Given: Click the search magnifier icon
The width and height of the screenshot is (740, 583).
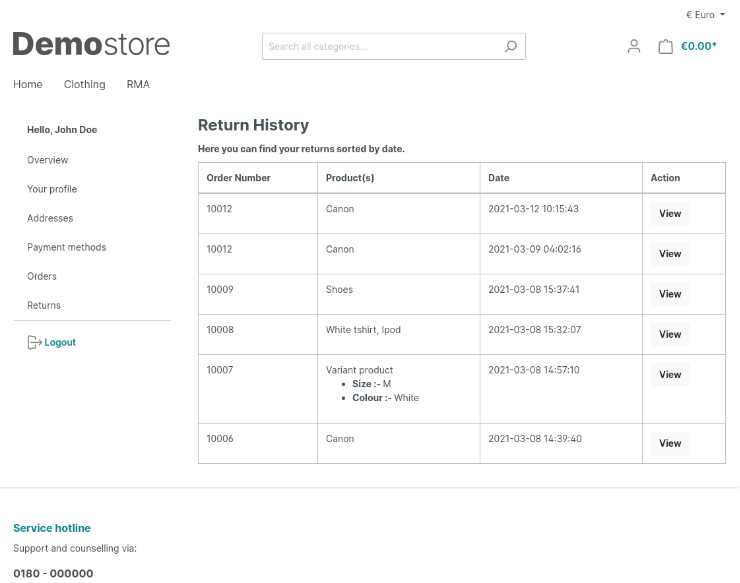Looking at the screenshot, I should coord(510,46).
